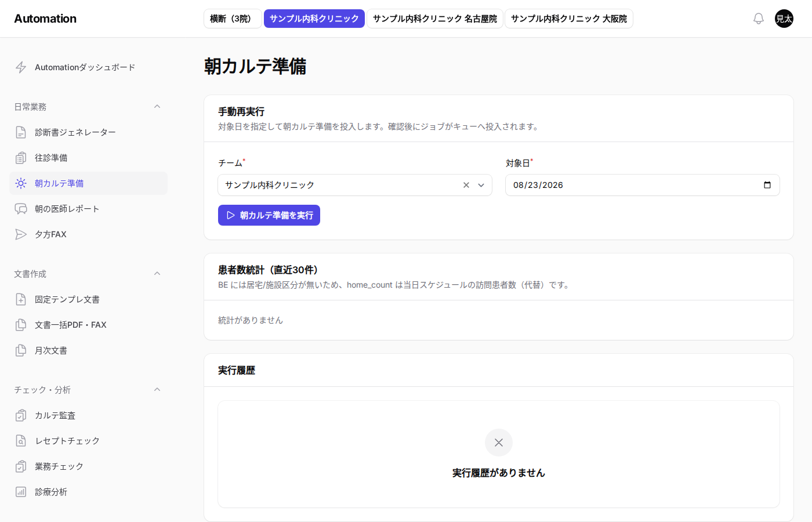Run 朝カルテ準備を実行 button
Screen dimensions: 812x522
coord(269,215)
